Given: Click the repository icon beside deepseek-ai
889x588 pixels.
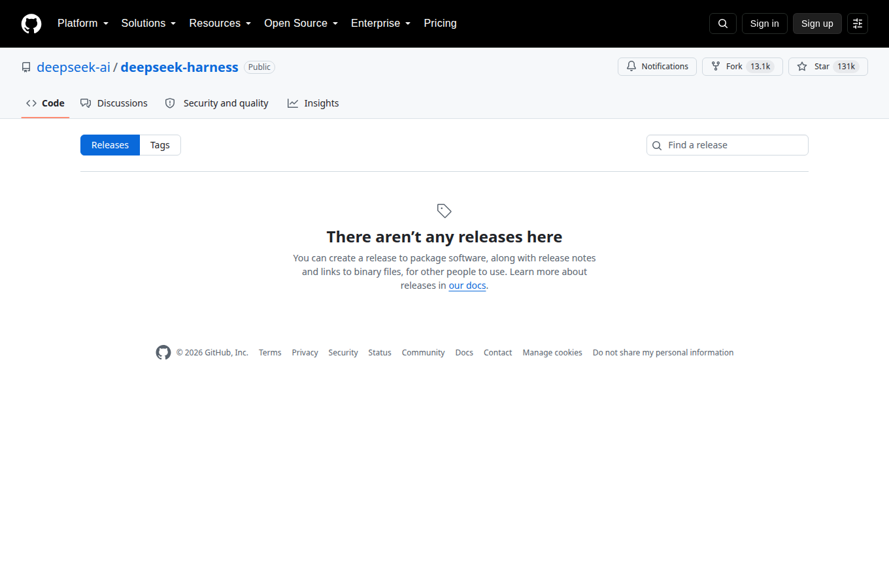Looking at the screenshot, I should point(26,67).
